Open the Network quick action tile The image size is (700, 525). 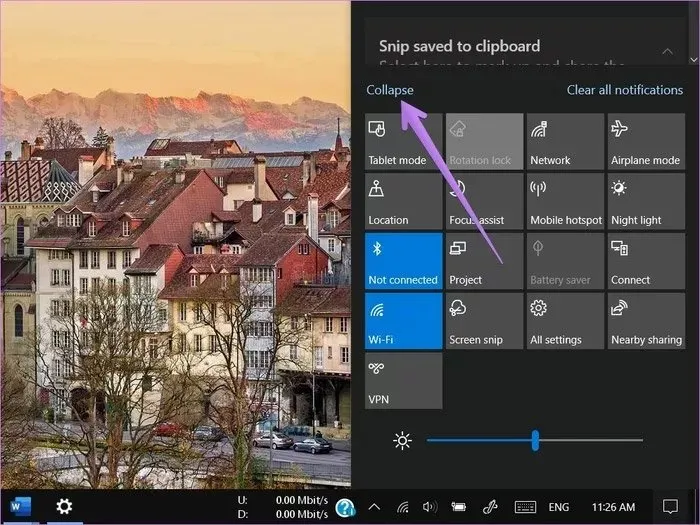(x=565, y=142)
